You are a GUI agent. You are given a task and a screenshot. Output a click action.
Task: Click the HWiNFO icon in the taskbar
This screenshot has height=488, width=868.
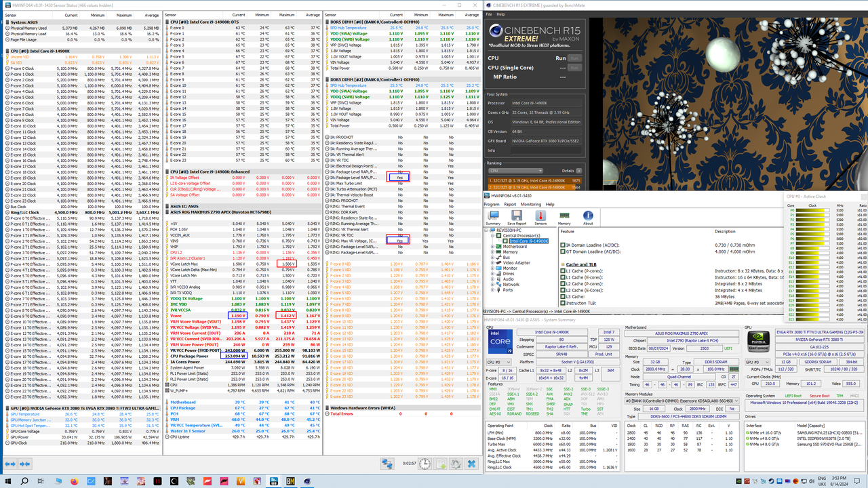point(273,481)
